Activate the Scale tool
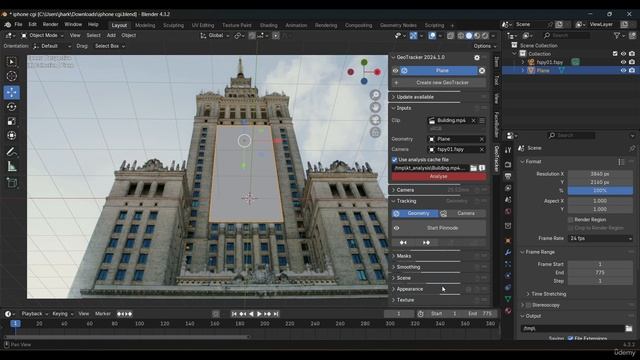This screenshot has height=360, width=640. click(x=11, y=121)
